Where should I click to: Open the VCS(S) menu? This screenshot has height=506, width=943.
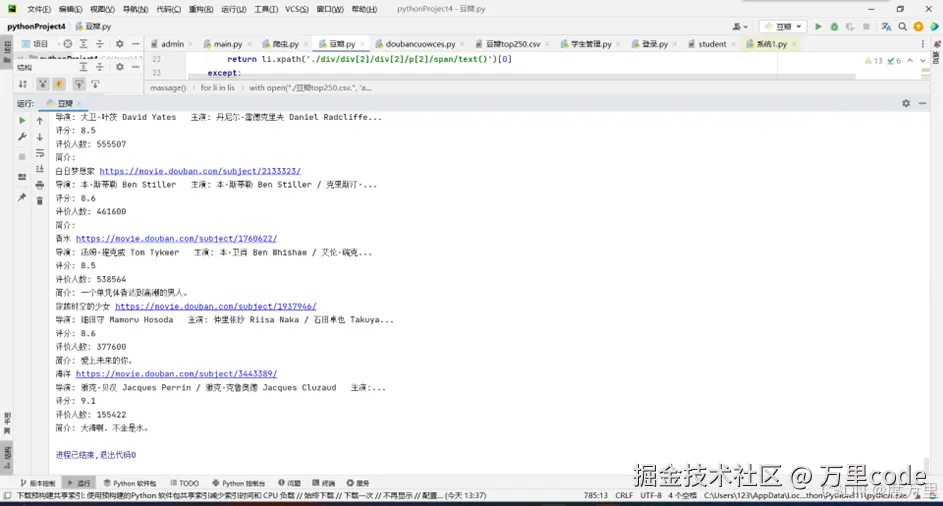click(x=296, y=9)
